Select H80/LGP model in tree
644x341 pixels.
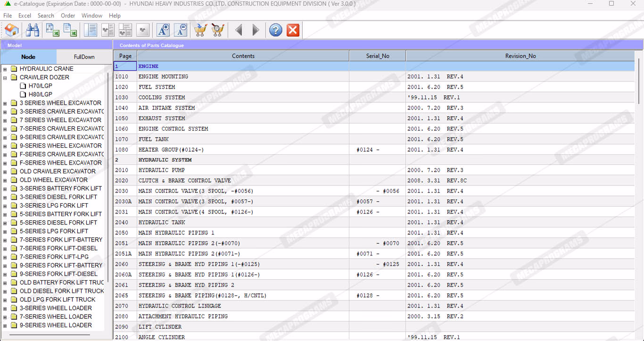(40, 94)
